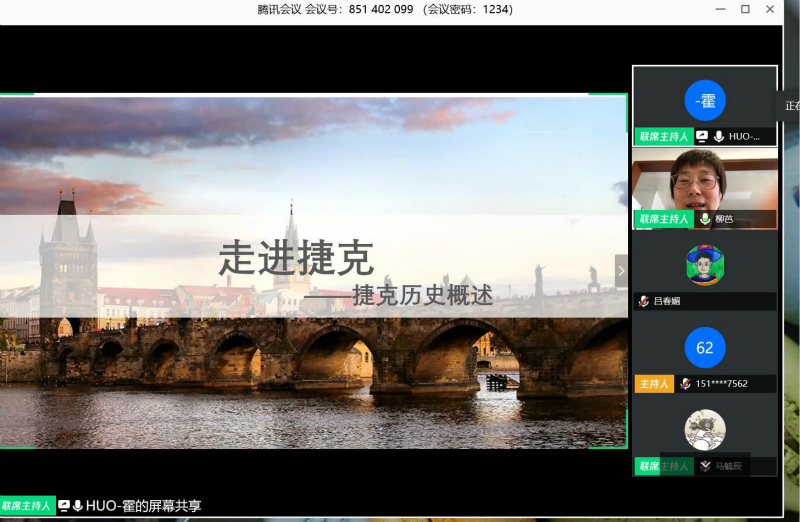Collapse the participant panel with the arrow

point(621,270)
